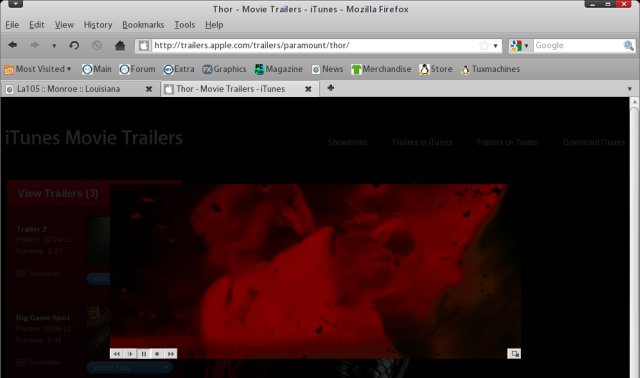The height and width of the screenshot is (378, 640).
Task: Click the Trailers on Twitter link
Action: coord(508,142)
